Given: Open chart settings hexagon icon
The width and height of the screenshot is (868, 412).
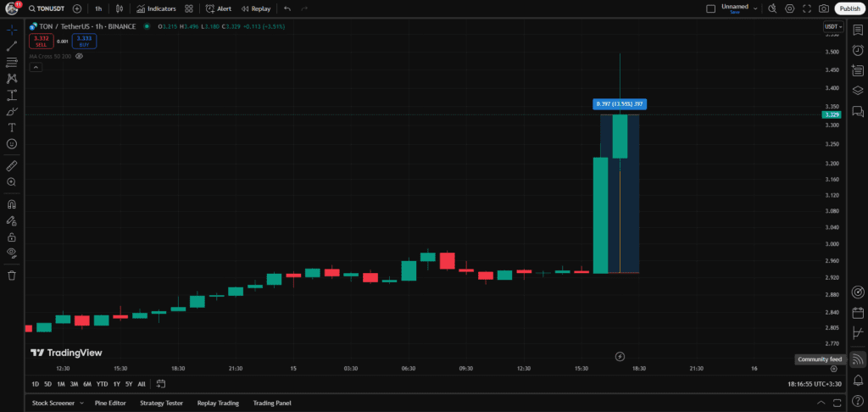Looking at the screenshot, I should 790,8.
